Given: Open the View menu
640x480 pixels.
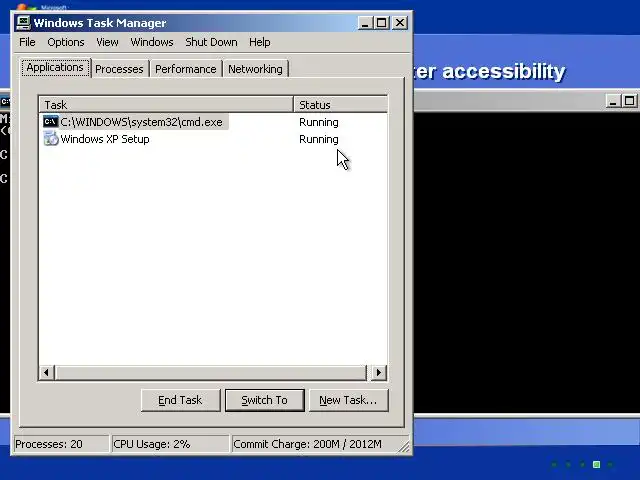Looking at the screenshot, I should pyautogui.click(x=107, y=42).
